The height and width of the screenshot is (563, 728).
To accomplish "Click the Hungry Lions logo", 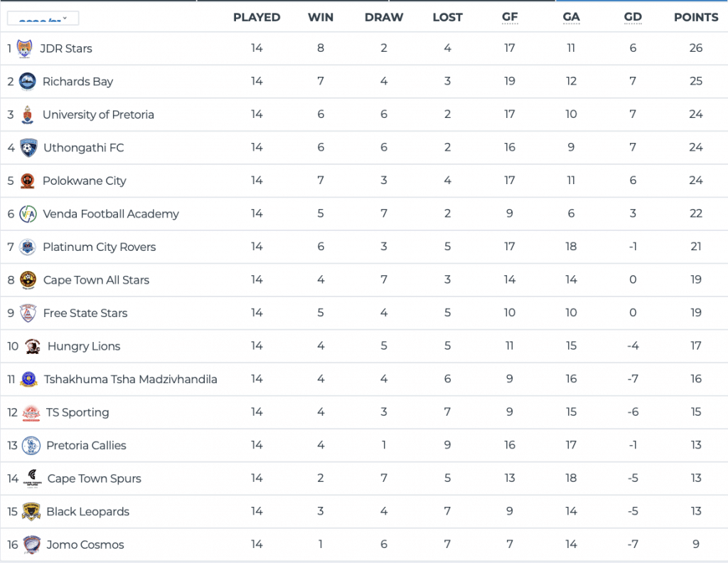I will 32,346.
